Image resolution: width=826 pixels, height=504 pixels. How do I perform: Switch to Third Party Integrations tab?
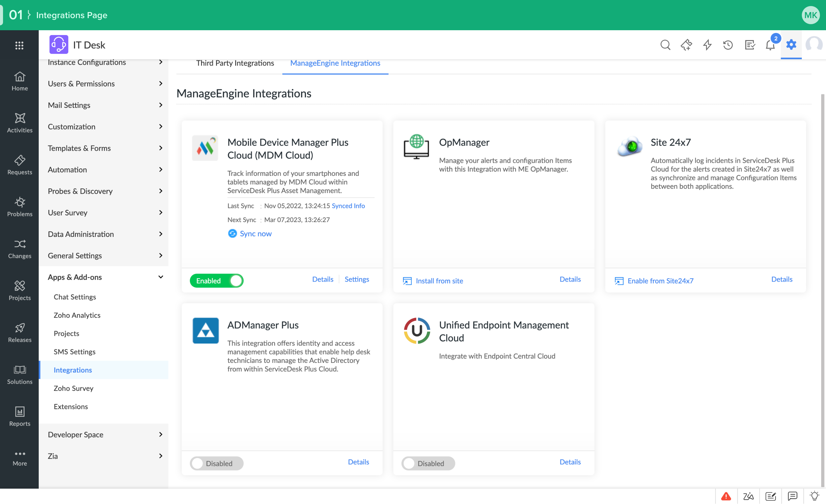[x=235, y=63]
